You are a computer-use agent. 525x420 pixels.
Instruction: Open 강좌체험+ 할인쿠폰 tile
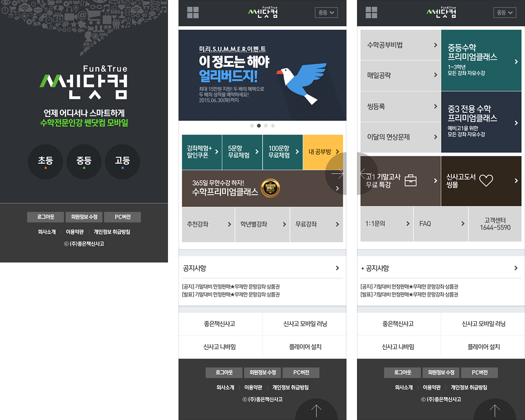[x=202, y=152]
